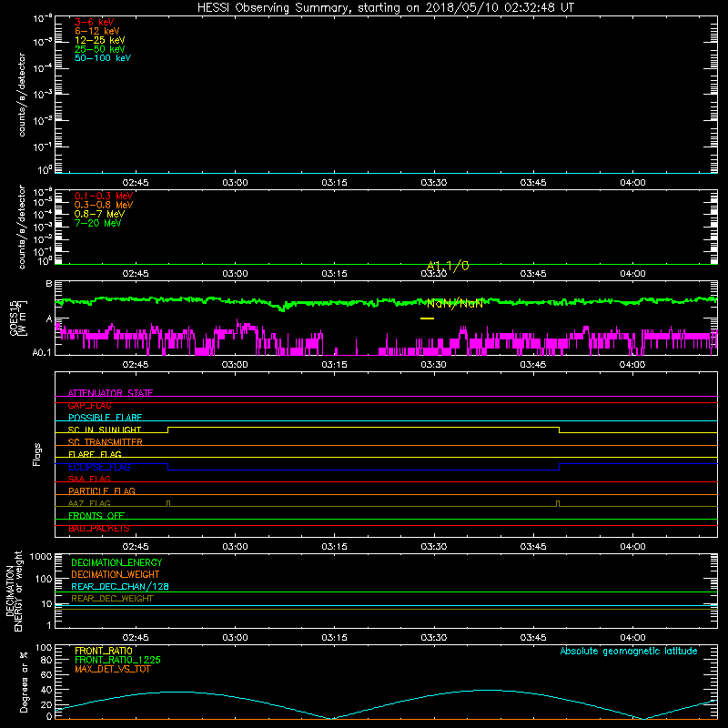Click the HESSI Observing Summary title text
Viewport: 728px width, 728px height.
point(386,8)
